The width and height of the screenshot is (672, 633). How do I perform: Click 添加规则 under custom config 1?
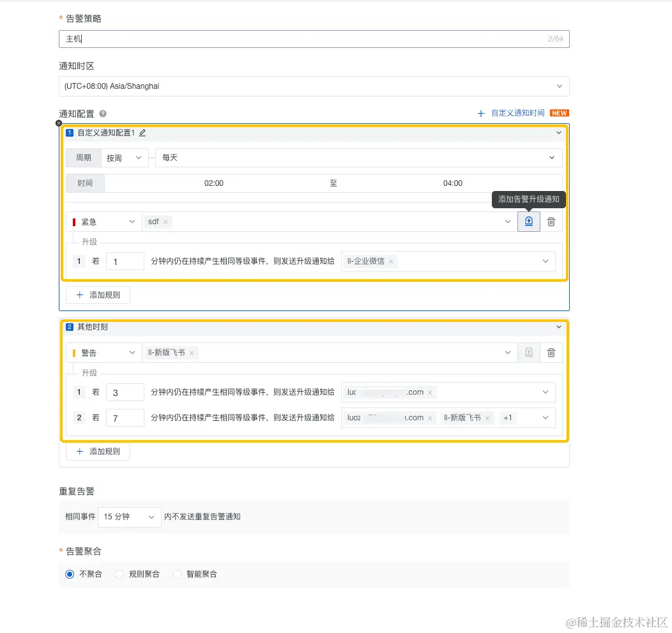pyautogui.click(x=98, y=295)
